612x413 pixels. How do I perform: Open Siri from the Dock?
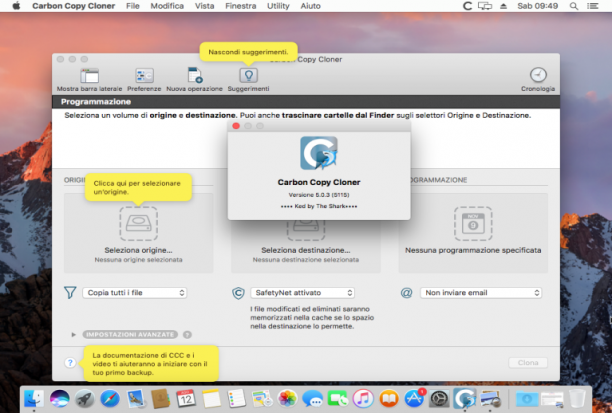[59, 399]
